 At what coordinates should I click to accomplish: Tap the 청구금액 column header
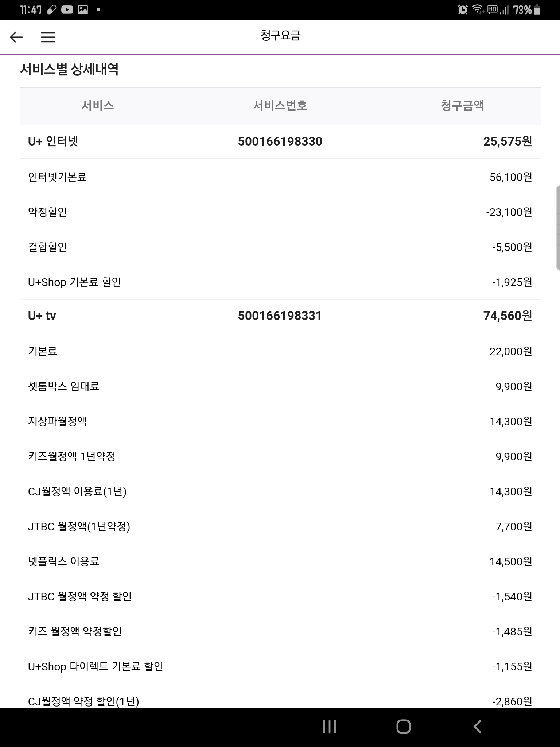462,106
